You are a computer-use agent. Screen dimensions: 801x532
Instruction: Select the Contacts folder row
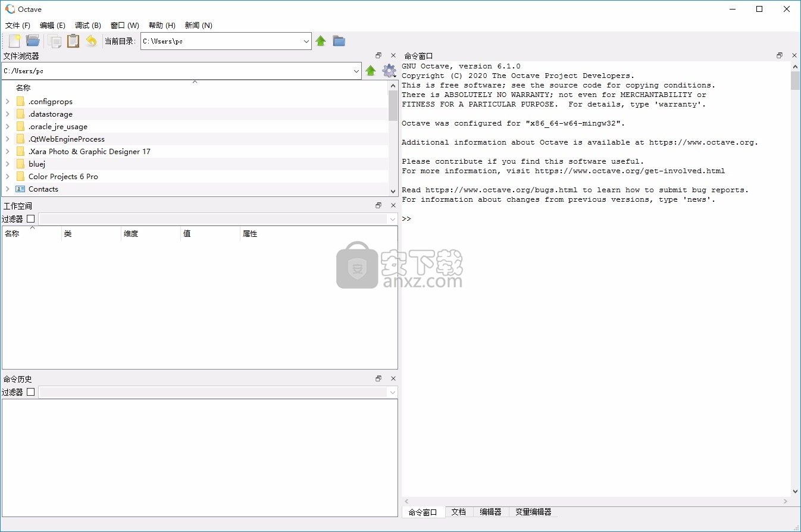(x=195, y=189)
